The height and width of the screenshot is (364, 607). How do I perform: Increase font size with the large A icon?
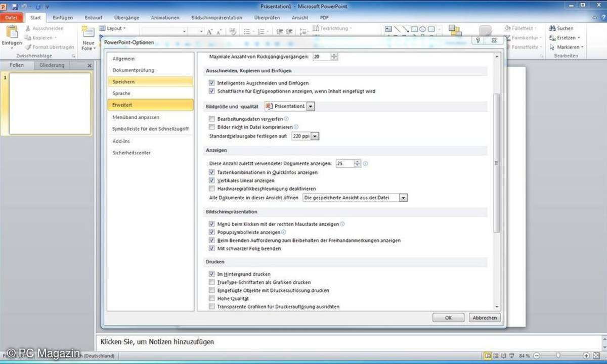pyautogui.click(x=209, y=31)
